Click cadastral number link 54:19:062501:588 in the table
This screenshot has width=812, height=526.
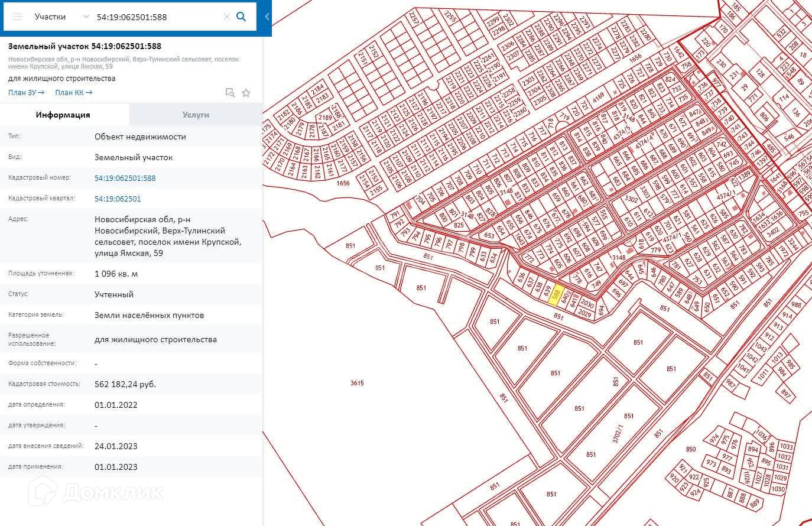pyautogui.click(x=125, y=178)
